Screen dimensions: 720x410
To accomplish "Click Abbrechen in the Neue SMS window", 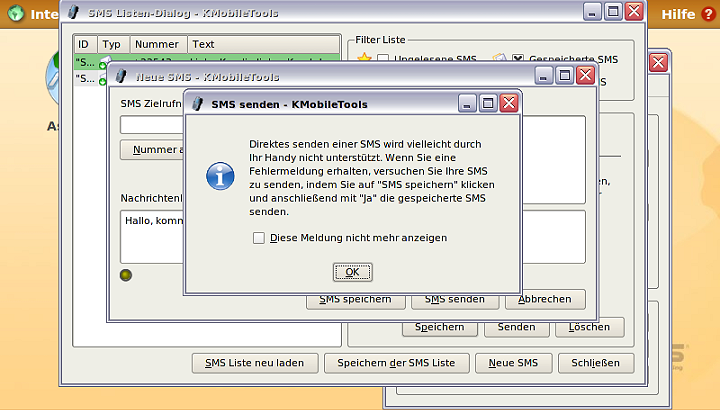I will (545, 299).
